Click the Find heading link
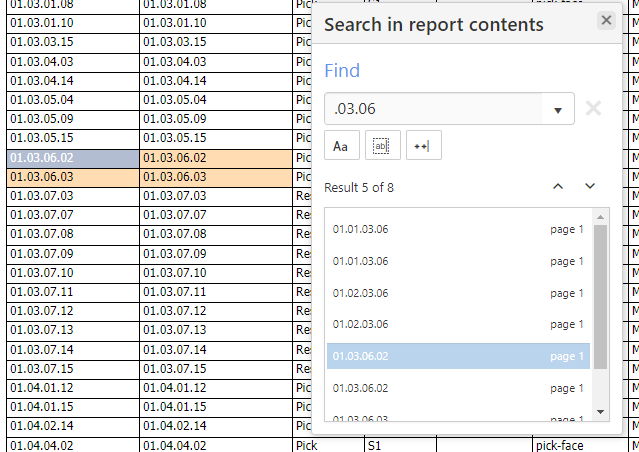 342,70
